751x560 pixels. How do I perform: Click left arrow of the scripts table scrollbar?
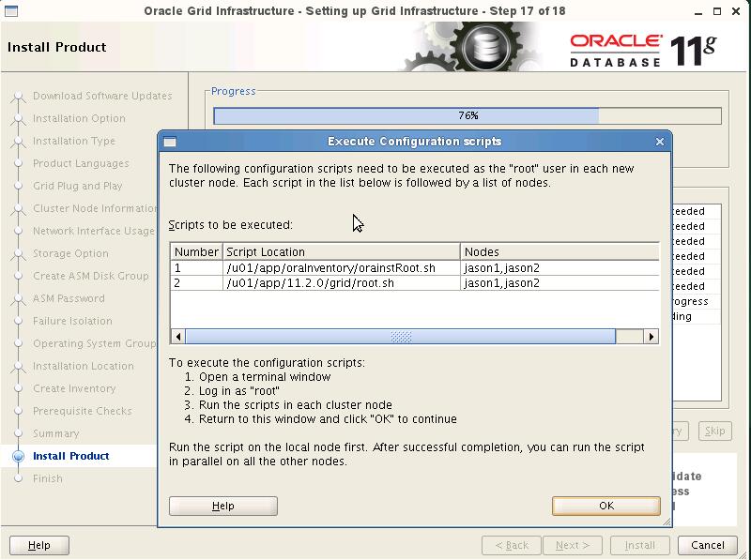(x=178, y=337)
